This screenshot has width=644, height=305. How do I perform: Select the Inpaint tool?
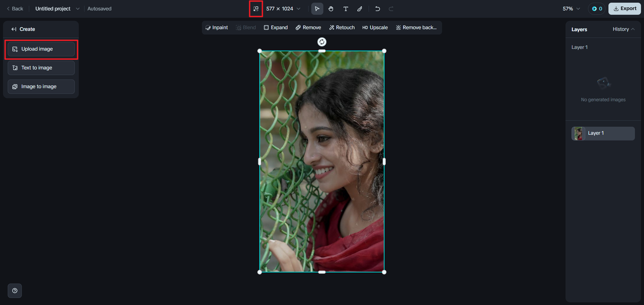(217, 28)
